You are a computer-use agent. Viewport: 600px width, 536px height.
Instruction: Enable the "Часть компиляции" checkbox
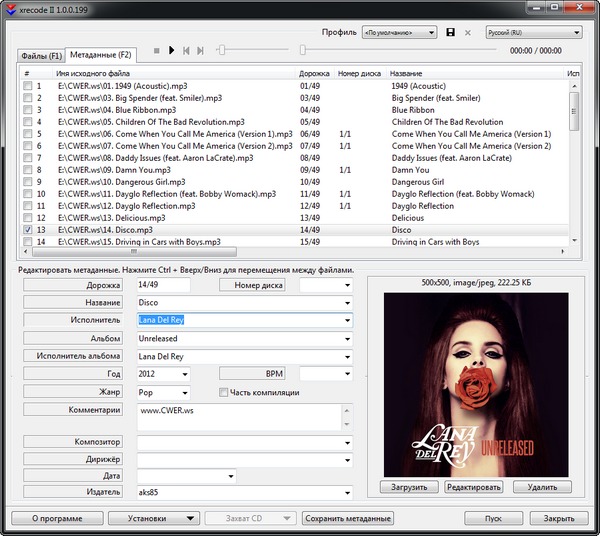coord(224,392)
